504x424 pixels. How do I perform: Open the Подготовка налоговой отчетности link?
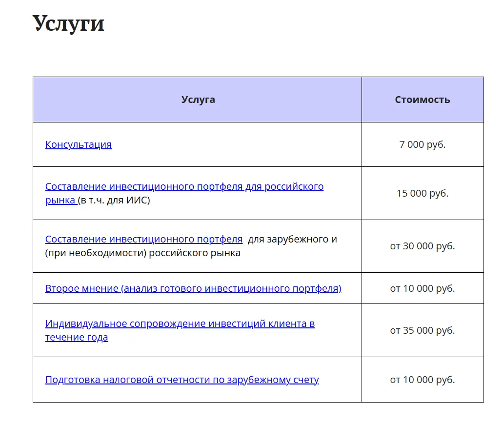click(x=182, y=380)
